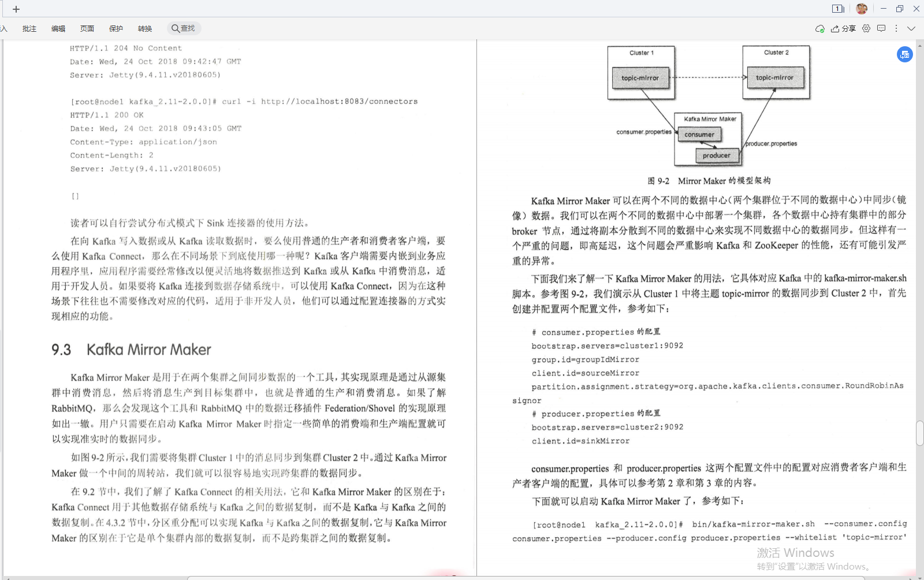The image size is (924, 580).
Task: Click the 查找 search box
Action: tap(184, 28)
